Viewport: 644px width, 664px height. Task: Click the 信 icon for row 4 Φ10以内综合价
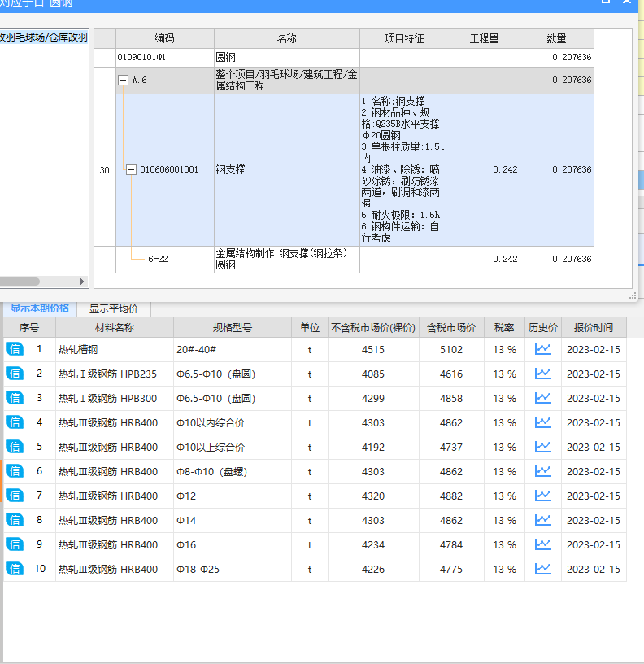click(x=15, y=422)
